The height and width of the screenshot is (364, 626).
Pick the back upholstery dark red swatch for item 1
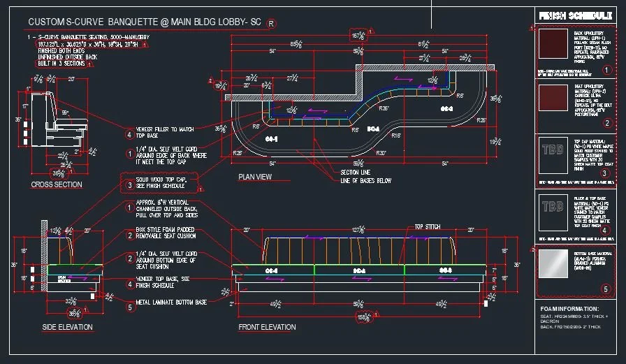click(x=553, y=44)
